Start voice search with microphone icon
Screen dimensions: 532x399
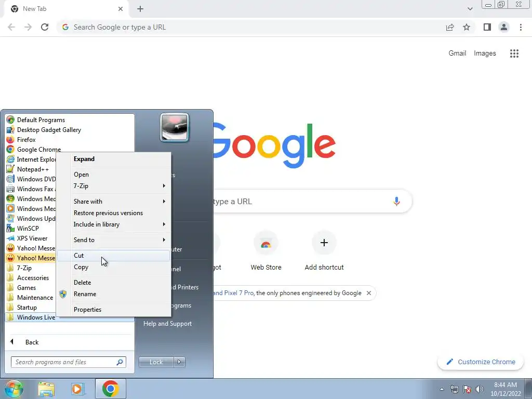[396, 201]
